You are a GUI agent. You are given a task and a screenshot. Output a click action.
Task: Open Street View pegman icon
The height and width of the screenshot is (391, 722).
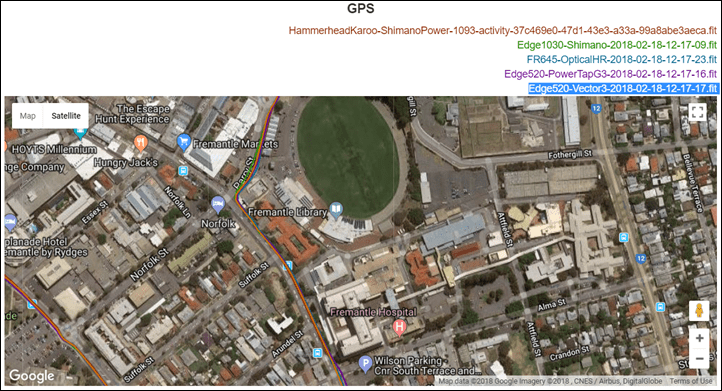[699, 311]
